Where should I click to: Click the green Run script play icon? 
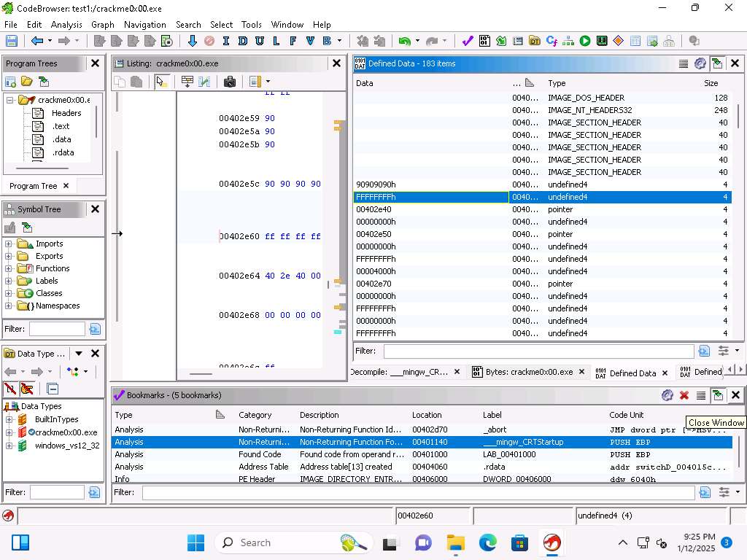pos(585,41)
